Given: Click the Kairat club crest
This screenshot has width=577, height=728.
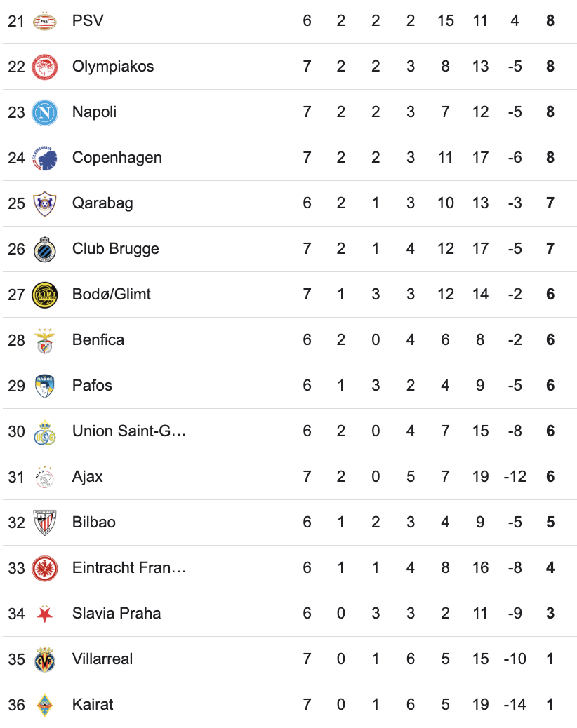Looking at the screenshot, I should pos(45,705).
